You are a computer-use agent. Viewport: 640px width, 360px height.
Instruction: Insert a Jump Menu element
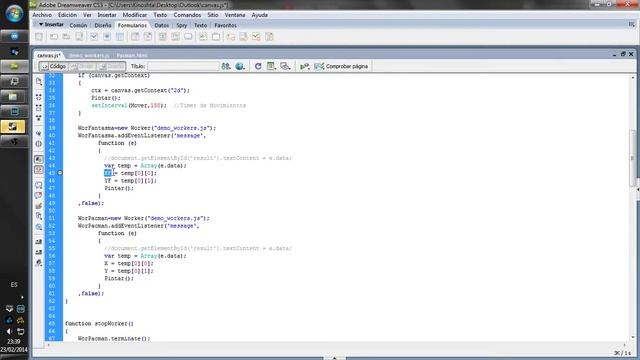click(148, 37)
